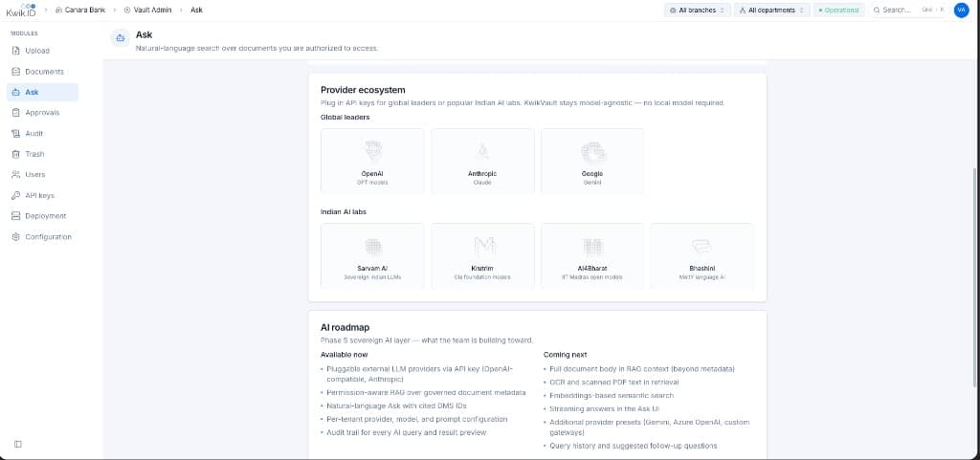Screen dimensions: 980x460
Task: Open the All branches dropdown
Action: click(x=698, y=10)
